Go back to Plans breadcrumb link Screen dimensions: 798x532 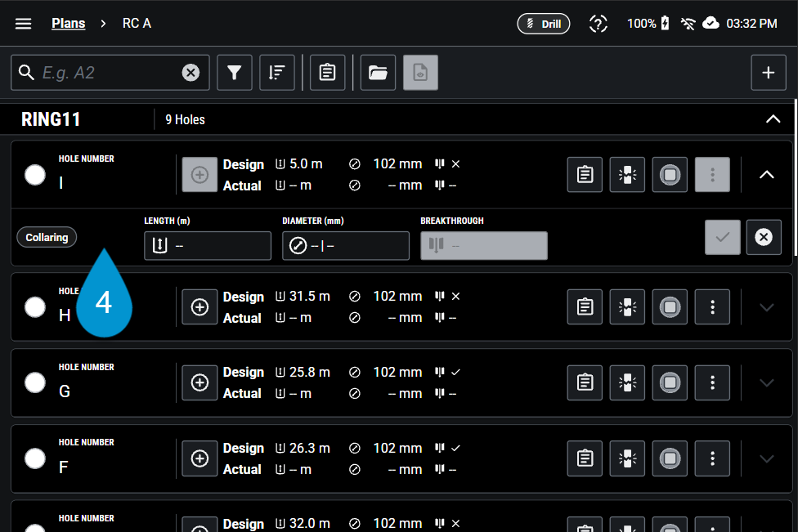pyautogui.click(x=68, y=24)
